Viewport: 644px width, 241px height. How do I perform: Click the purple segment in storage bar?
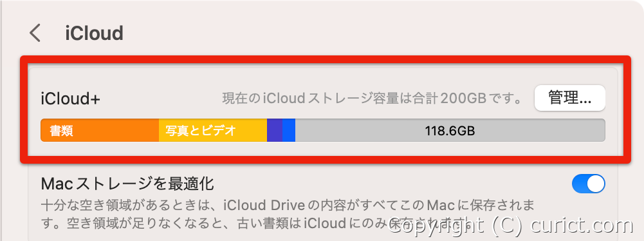274,130
